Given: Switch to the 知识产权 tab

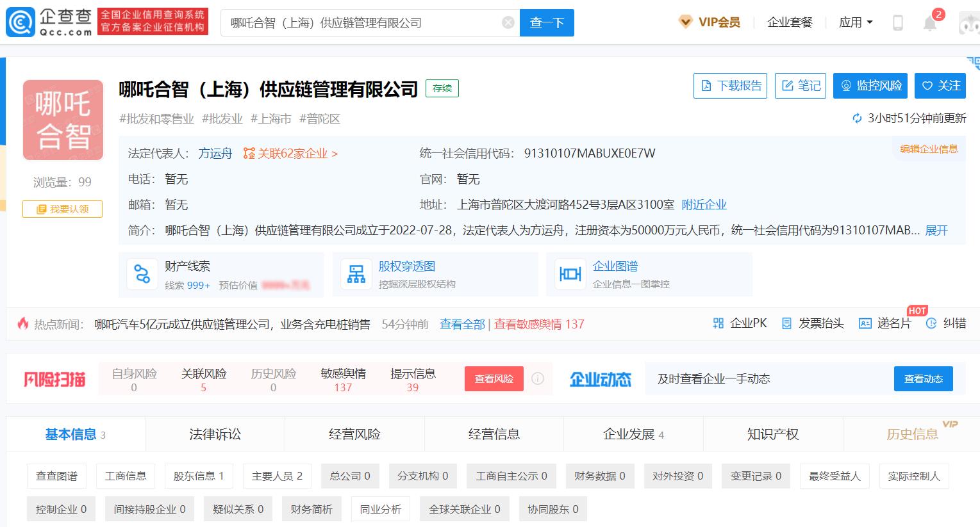Looking at the screenshot, I should (x=772, y=434).
